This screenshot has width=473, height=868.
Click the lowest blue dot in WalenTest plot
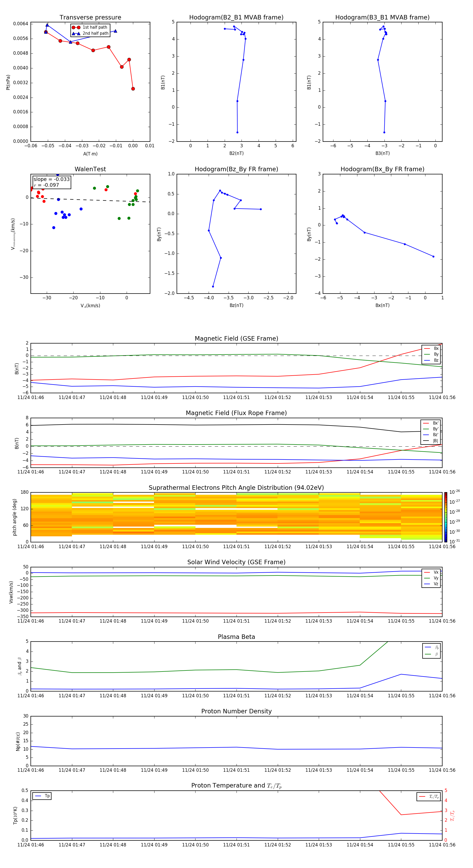coord(54,228)
